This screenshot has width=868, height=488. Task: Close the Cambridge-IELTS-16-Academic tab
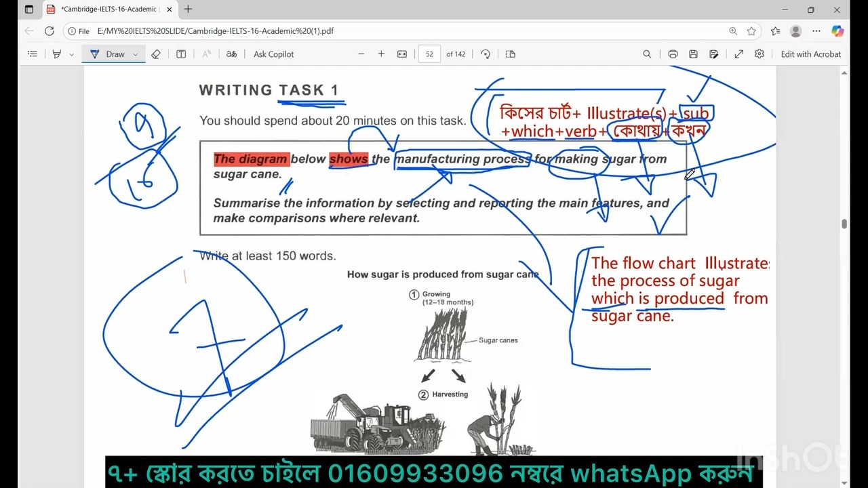coord(170,9)
